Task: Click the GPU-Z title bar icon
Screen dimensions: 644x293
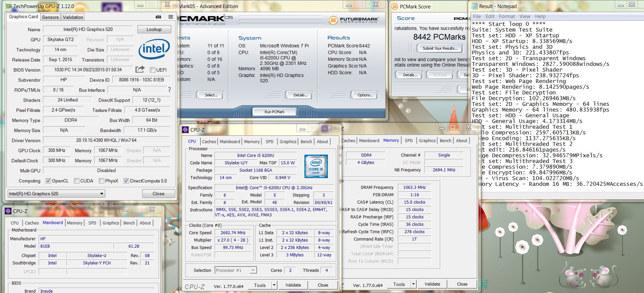Action: (x=9, y=6)
